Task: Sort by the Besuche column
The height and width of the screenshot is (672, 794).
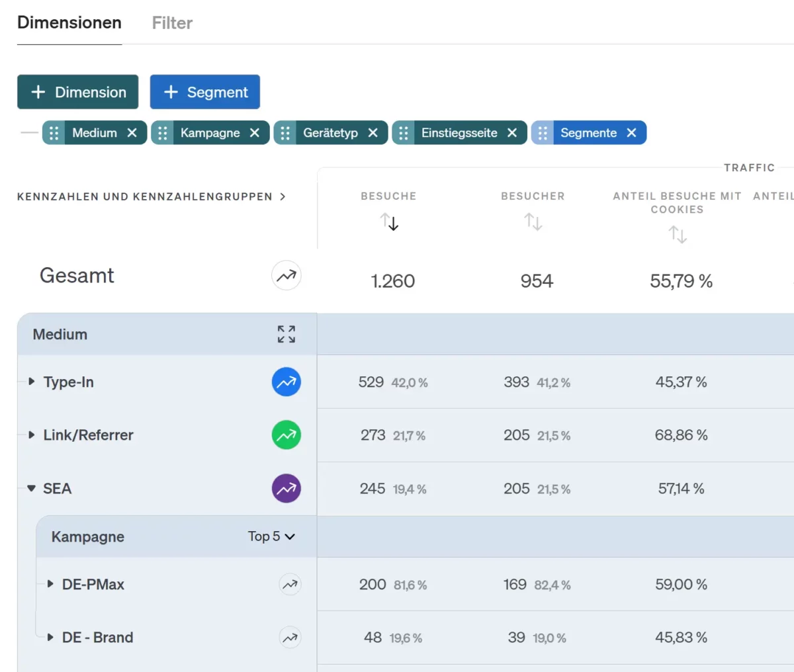Action: (x=389, y=222)
